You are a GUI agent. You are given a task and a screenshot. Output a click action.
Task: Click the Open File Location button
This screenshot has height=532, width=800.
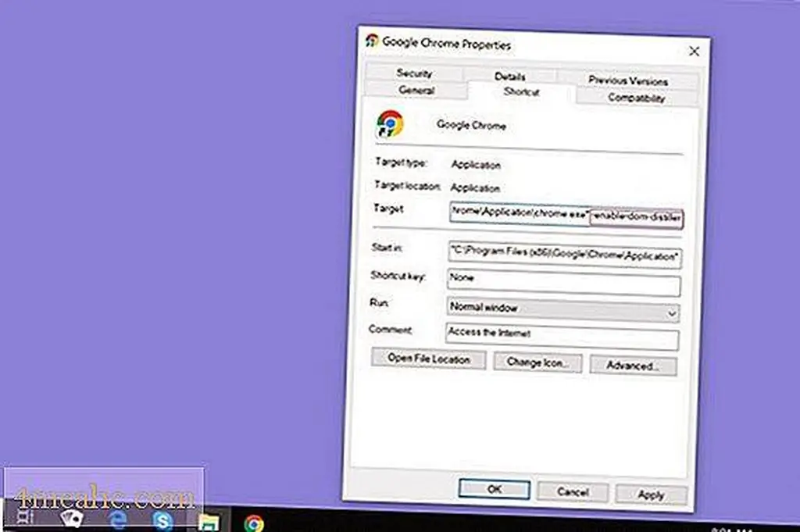[429, 359]
